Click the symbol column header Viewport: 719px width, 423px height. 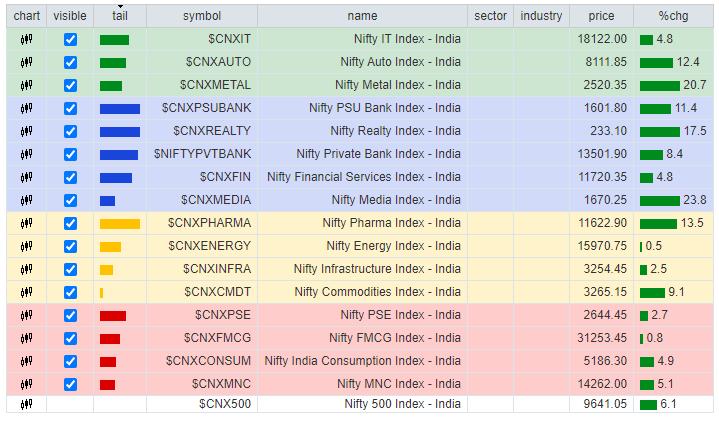(x=201, y=16)
